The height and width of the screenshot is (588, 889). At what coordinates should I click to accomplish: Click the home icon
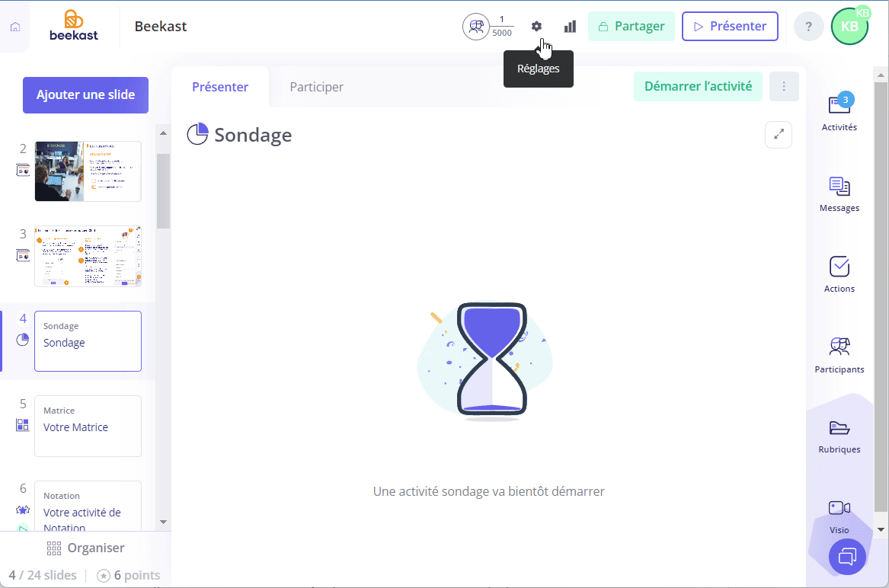[x=15, y=27]
